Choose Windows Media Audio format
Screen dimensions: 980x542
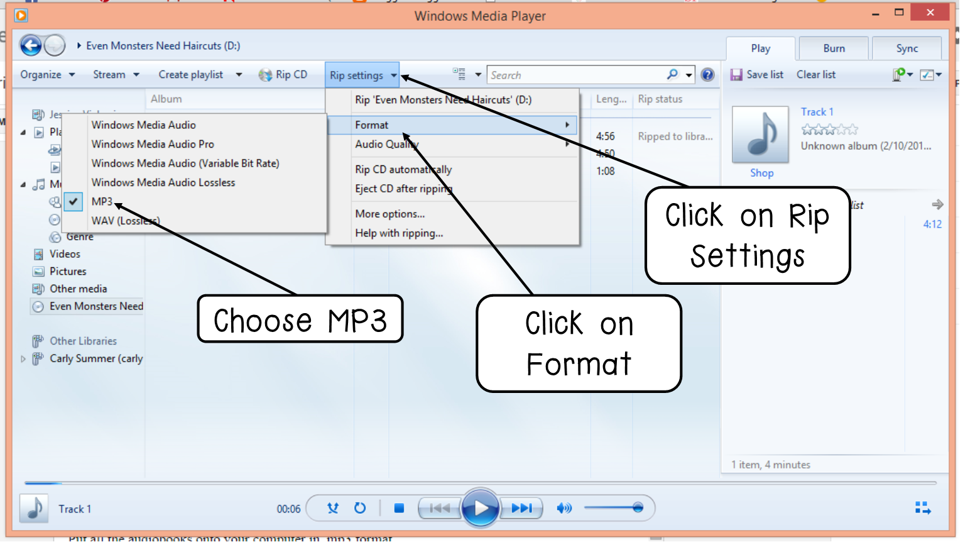144,125
